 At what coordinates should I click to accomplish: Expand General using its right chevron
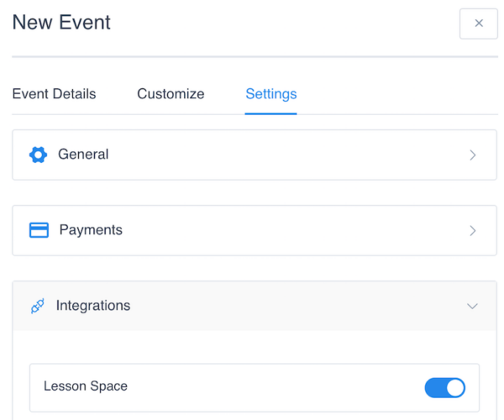point(473,155)
